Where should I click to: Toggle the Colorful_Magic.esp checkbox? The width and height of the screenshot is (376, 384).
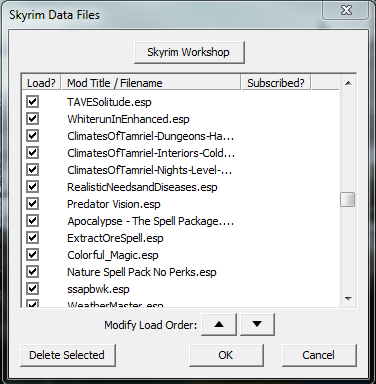click(x=32, y=255)
